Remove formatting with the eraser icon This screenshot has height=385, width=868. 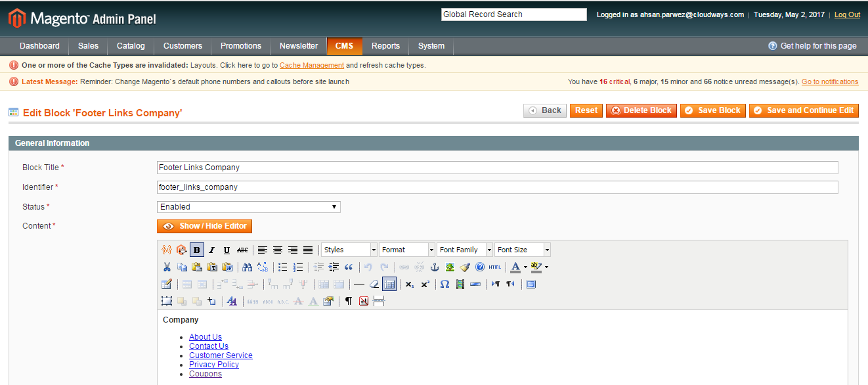pyautogui.click(x=374, y=284)
